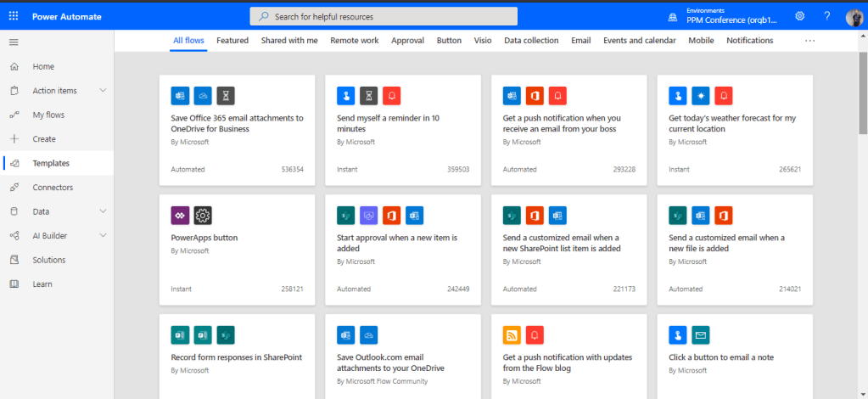This screenshot has width=868, height=399.
Task: Click the search for helpful resources field
Action: click(x=384, y=16)
